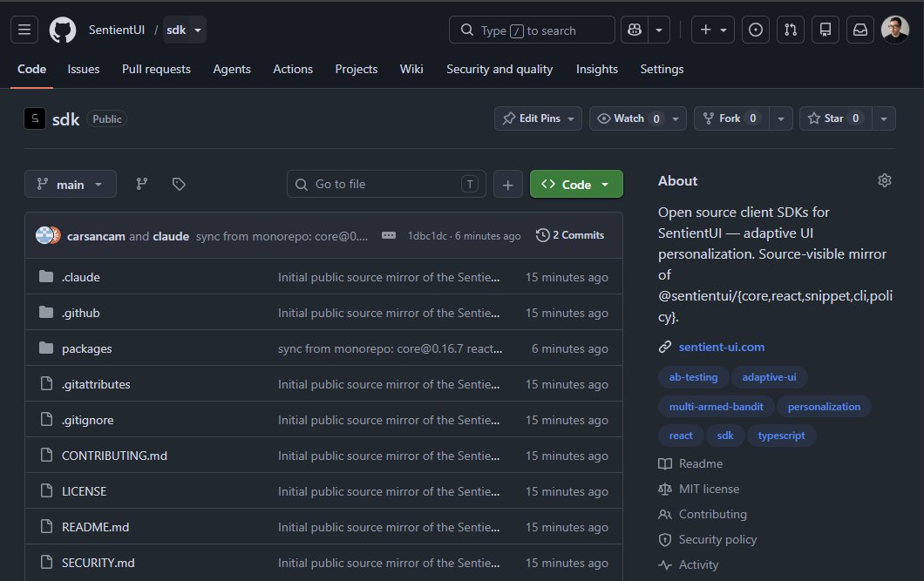
Task: Expand the commit message ellipsis
Action: point(388,235)
